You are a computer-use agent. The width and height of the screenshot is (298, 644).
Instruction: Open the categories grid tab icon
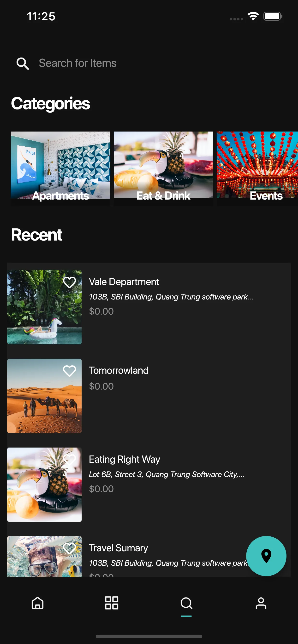(x=111, y=603)
